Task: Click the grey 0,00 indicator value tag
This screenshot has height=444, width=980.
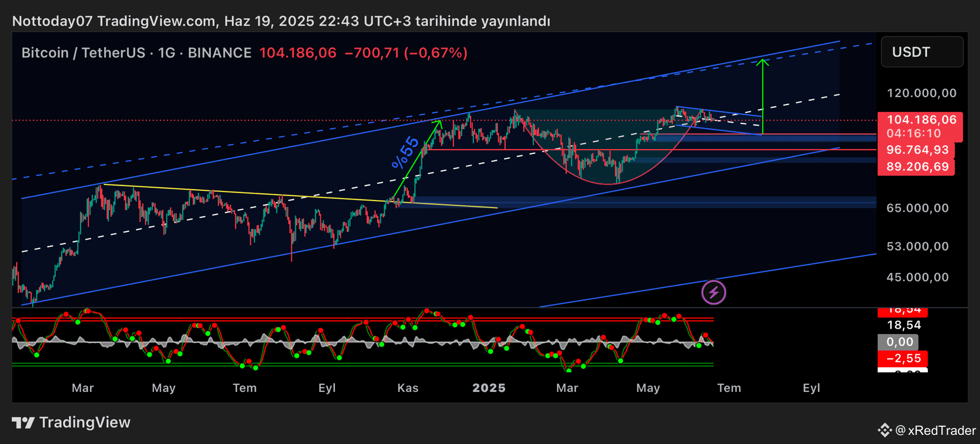Action: point(898,342)
